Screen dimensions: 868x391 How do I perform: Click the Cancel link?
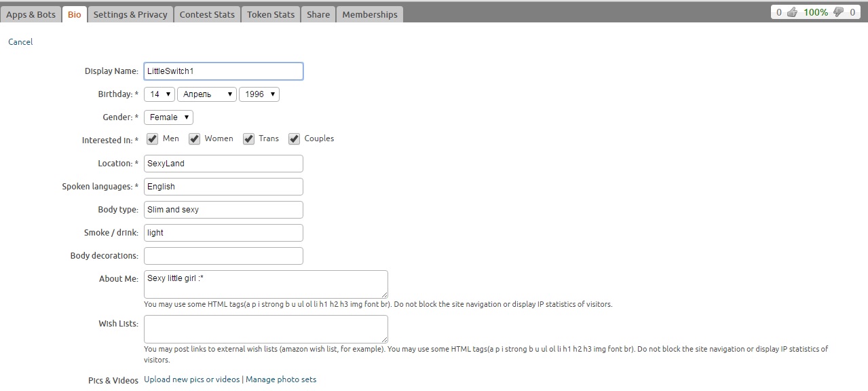pyautogui.click(x=20, y=42)
